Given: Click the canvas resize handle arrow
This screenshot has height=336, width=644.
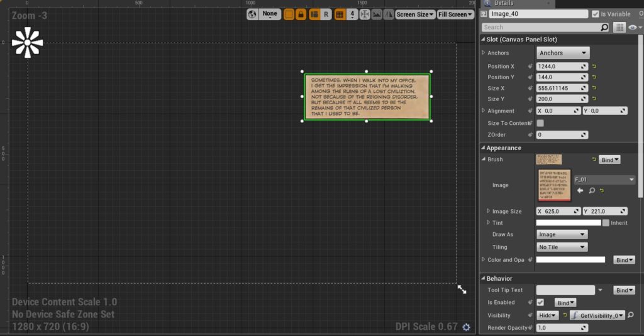Looking at the screenshot, I should [462, 290].
